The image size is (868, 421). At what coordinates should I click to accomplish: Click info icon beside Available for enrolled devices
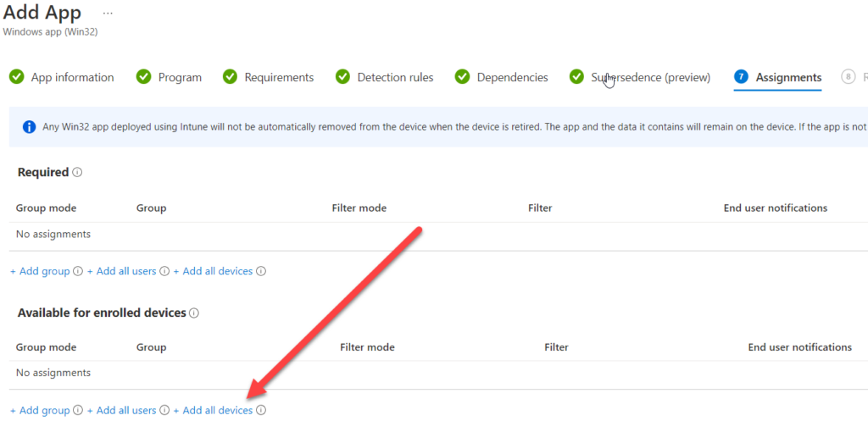tap(194, 313)
